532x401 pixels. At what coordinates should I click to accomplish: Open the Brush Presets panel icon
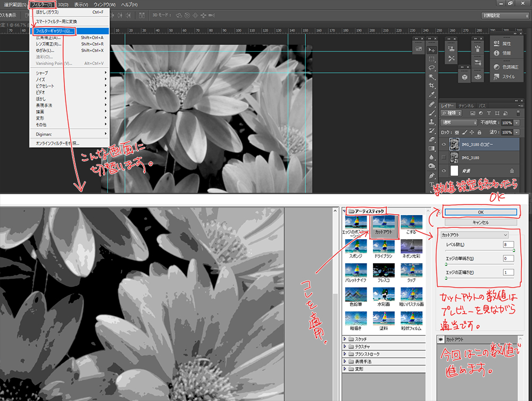tap(478, 62)
